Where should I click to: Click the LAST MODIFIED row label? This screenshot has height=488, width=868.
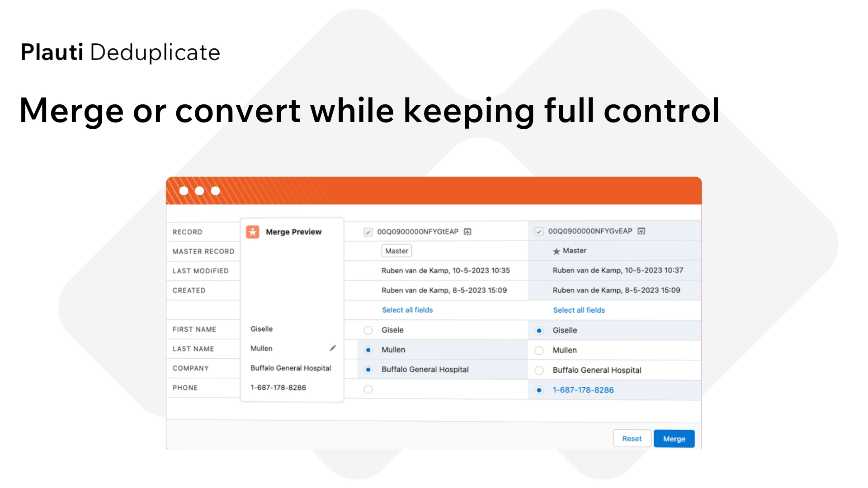[x=200, y=271]
